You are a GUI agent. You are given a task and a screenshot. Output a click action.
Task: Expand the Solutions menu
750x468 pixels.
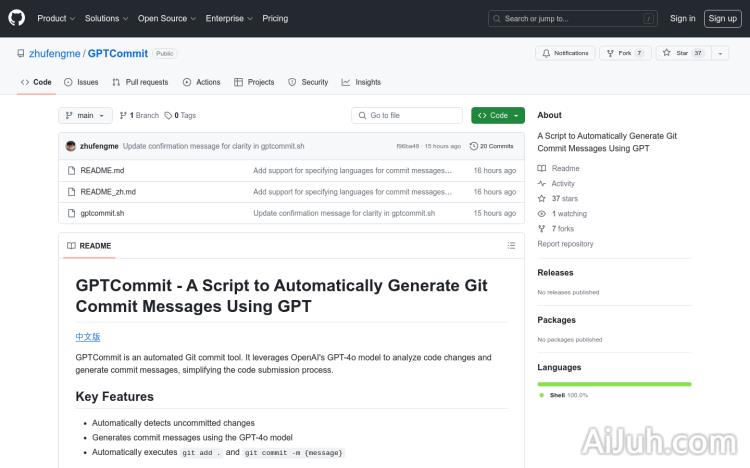(106, 18)
